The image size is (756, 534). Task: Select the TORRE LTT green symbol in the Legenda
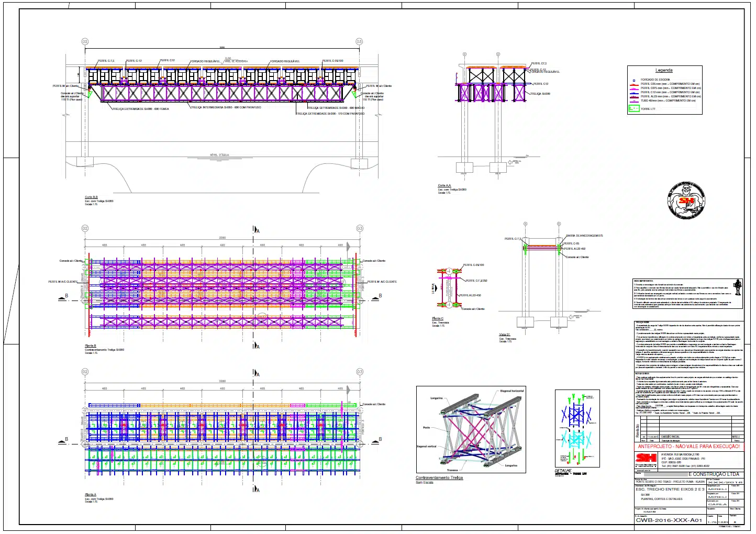pos(635,108)
